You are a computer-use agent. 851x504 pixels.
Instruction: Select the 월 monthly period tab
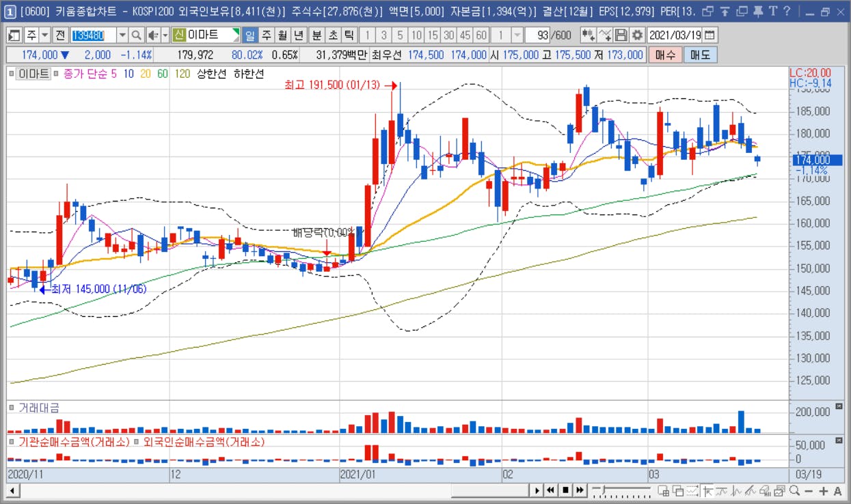pyautogui.click(x=282, y=35)
